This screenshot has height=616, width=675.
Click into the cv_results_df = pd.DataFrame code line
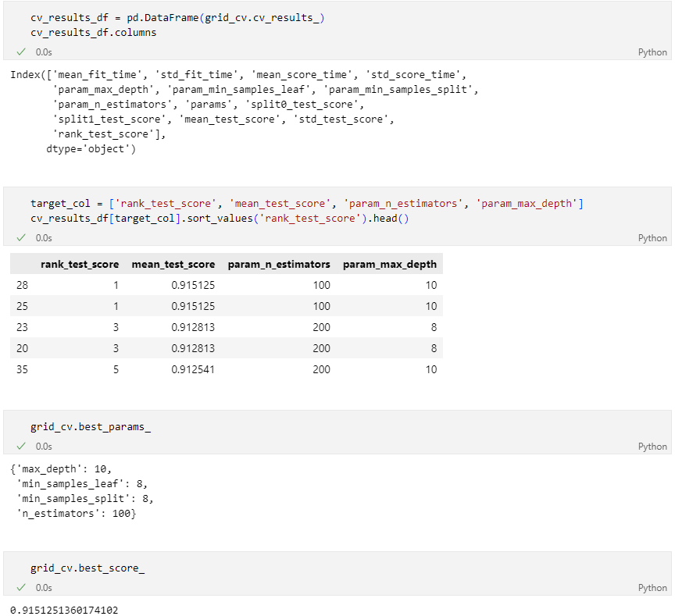pyautogui.click(x=177, y=18)
